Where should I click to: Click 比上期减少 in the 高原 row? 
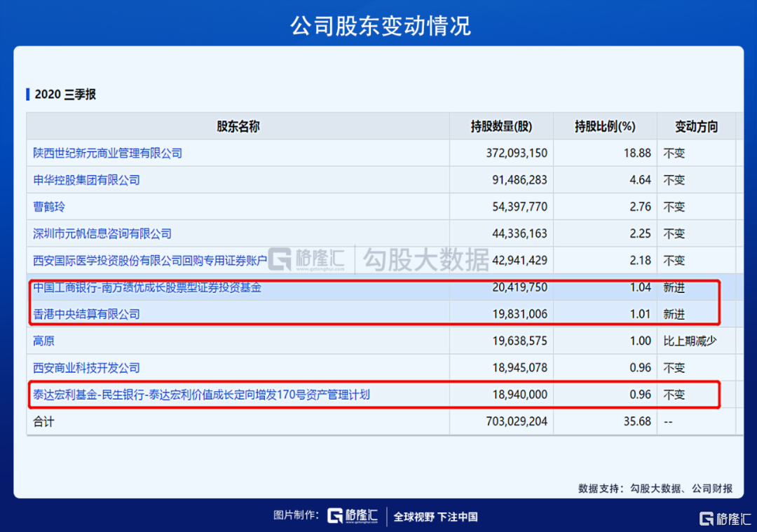pos(690,341)
